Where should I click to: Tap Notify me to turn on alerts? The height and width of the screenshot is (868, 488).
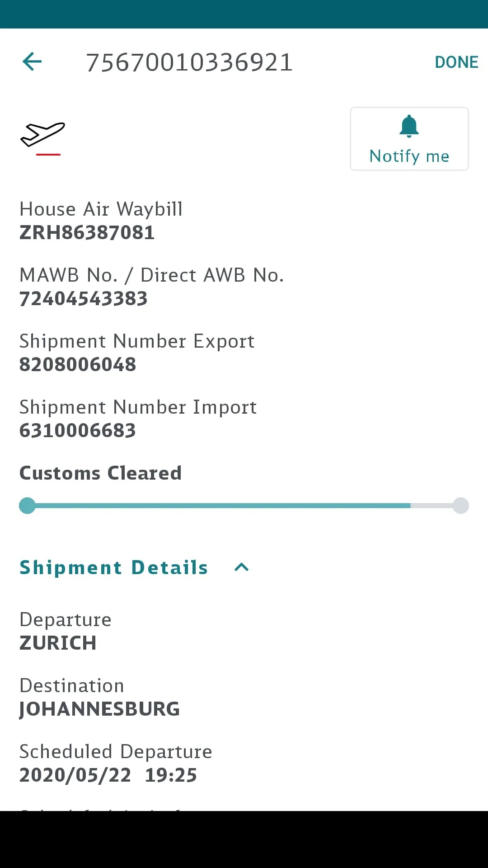click(408, 156)
